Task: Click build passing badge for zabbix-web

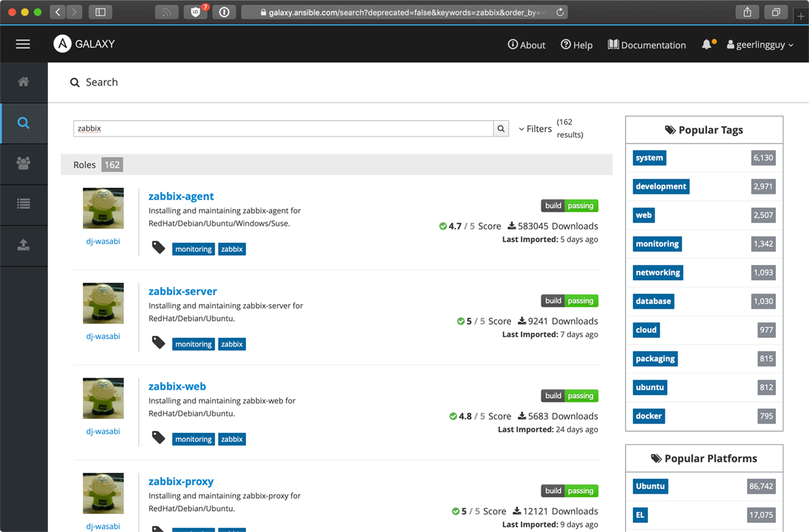Action: coord(570,396)
